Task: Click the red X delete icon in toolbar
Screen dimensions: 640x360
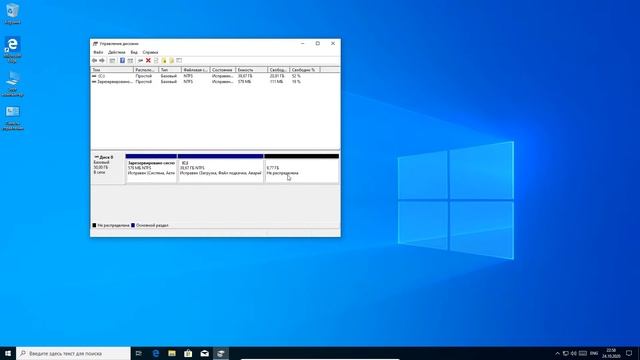Action: 148,60
